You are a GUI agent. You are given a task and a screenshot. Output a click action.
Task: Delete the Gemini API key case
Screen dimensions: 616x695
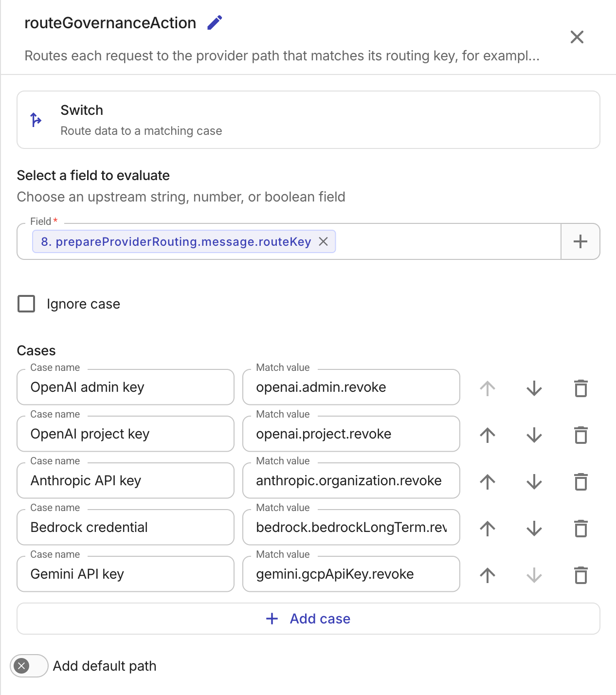581,575
